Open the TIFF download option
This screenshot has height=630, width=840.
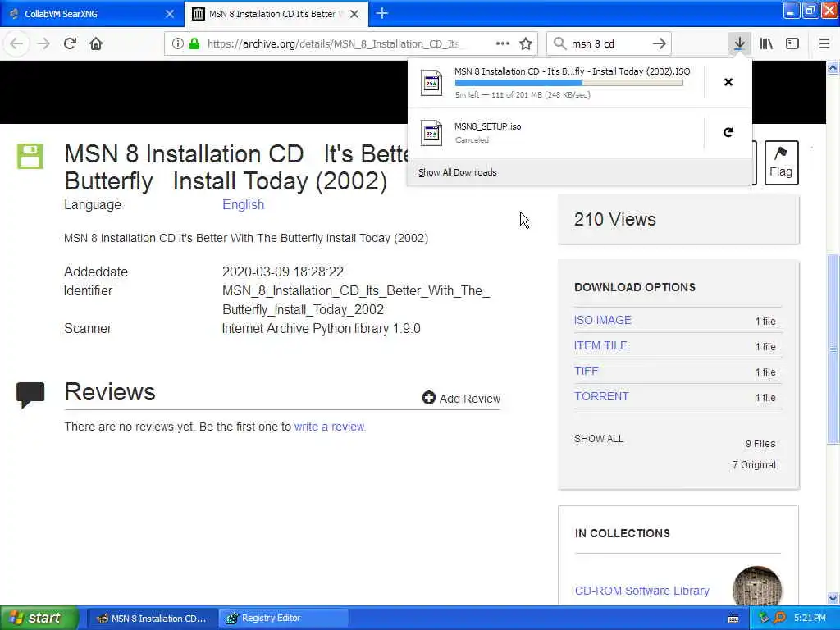coord(586,371)
